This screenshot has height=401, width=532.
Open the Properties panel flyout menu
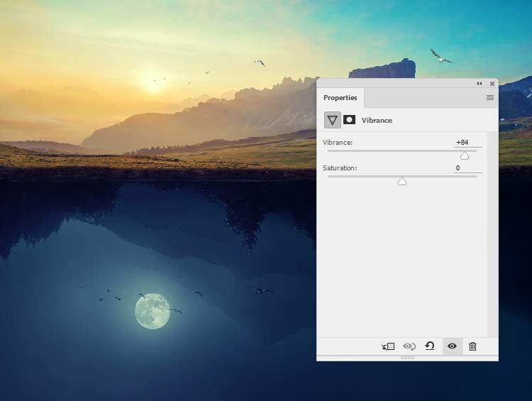pos(489,98)
